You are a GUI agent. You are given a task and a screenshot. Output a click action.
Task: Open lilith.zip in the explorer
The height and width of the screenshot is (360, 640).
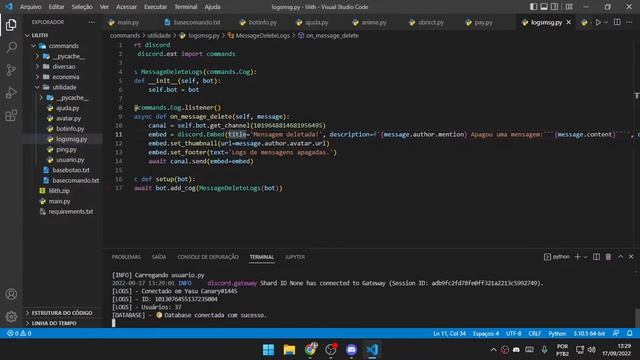(59, 191)
